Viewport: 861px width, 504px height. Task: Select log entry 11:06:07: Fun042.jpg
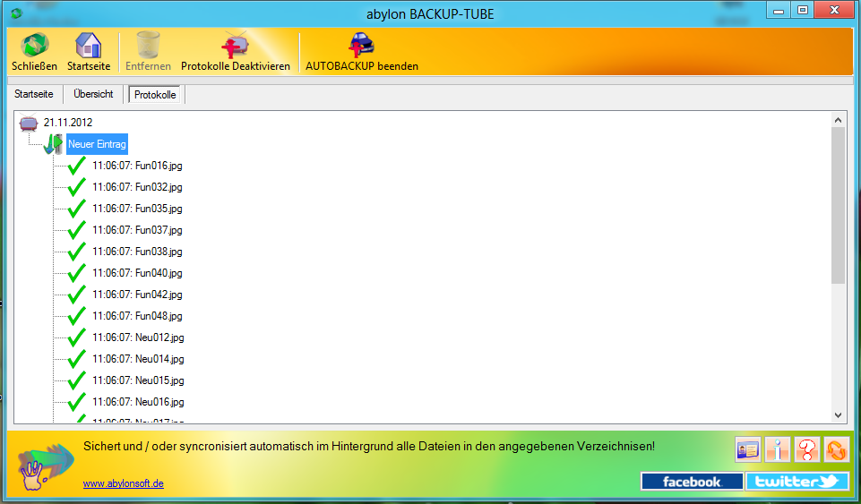point(137,295)
